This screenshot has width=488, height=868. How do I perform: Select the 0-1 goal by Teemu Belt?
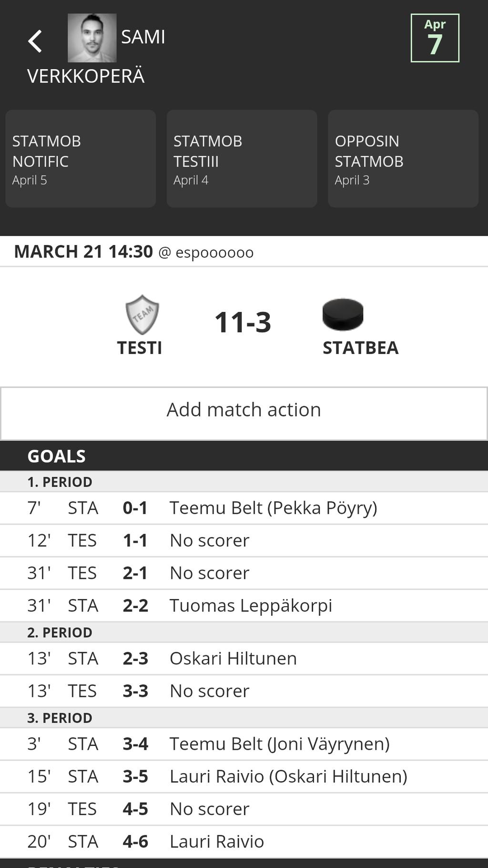[244, 508]
